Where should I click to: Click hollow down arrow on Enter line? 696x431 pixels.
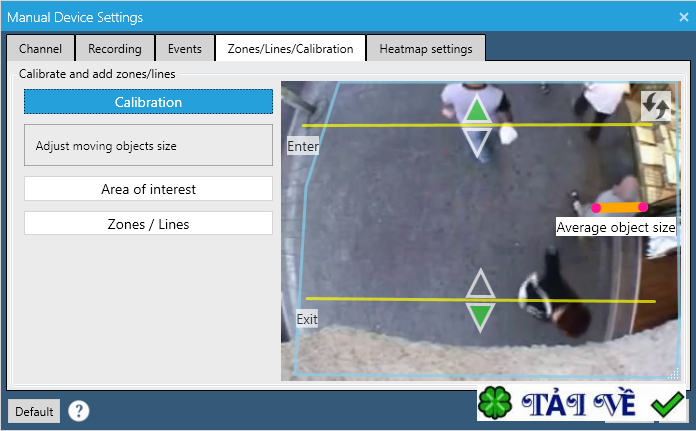coord(477,142)
